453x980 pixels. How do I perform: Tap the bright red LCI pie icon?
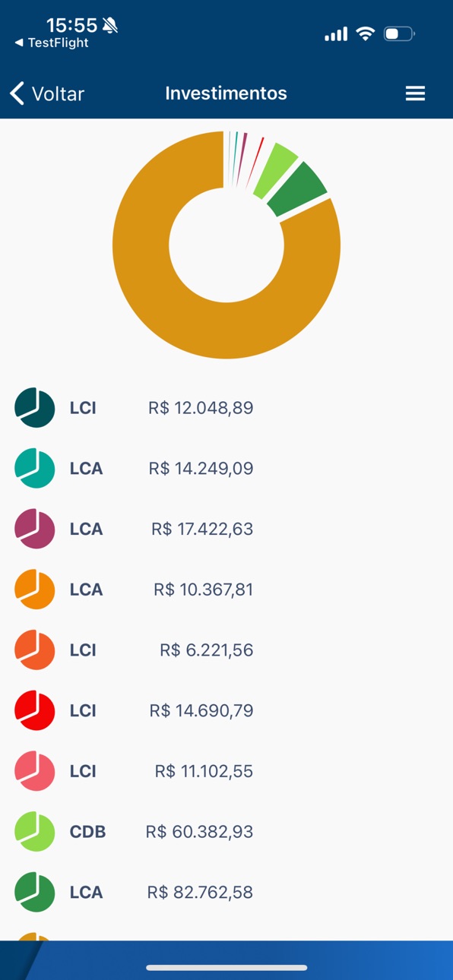[x=35, y=710]
